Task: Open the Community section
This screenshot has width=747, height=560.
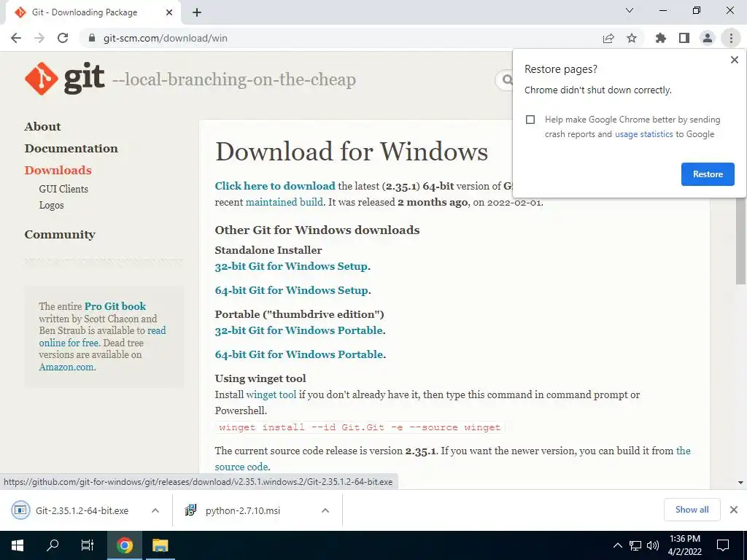Action: 60,235
